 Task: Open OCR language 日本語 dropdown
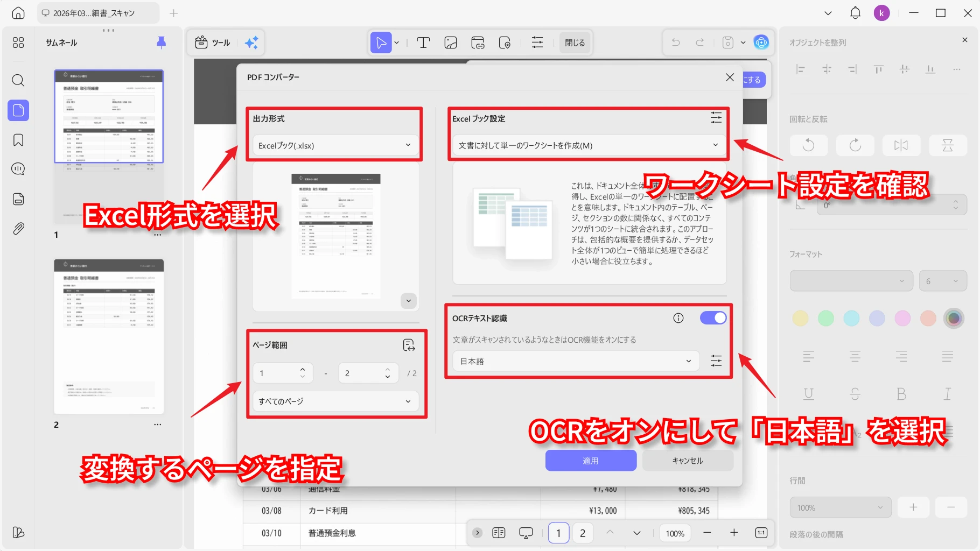click(x=576, y=361)
